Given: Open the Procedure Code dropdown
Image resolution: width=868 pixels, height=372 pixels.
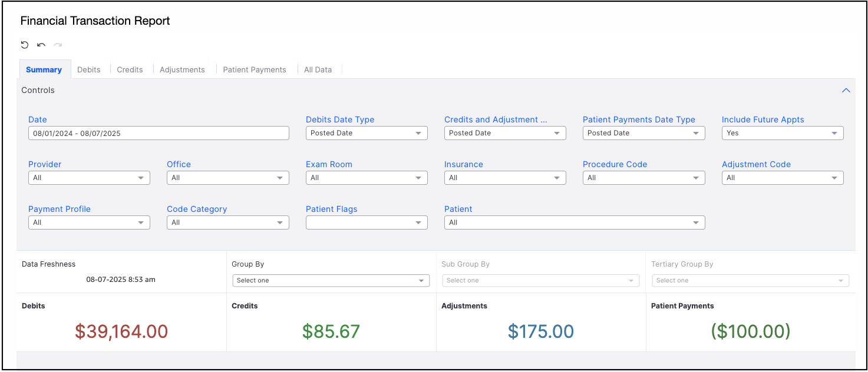Looking at the screenshot, I should tap(643, 178).
